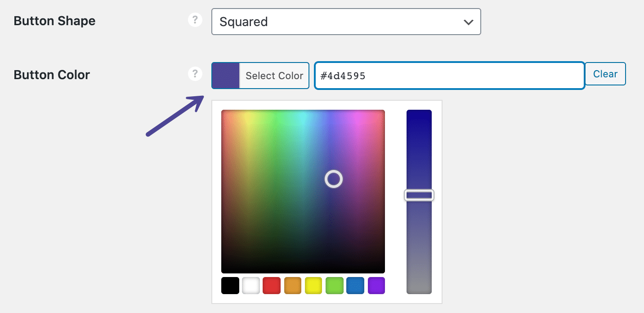Screen dimensions: 644x313
Task: Select the black preset color swatch
Action: pyautogui.click(x=230, y=285)
